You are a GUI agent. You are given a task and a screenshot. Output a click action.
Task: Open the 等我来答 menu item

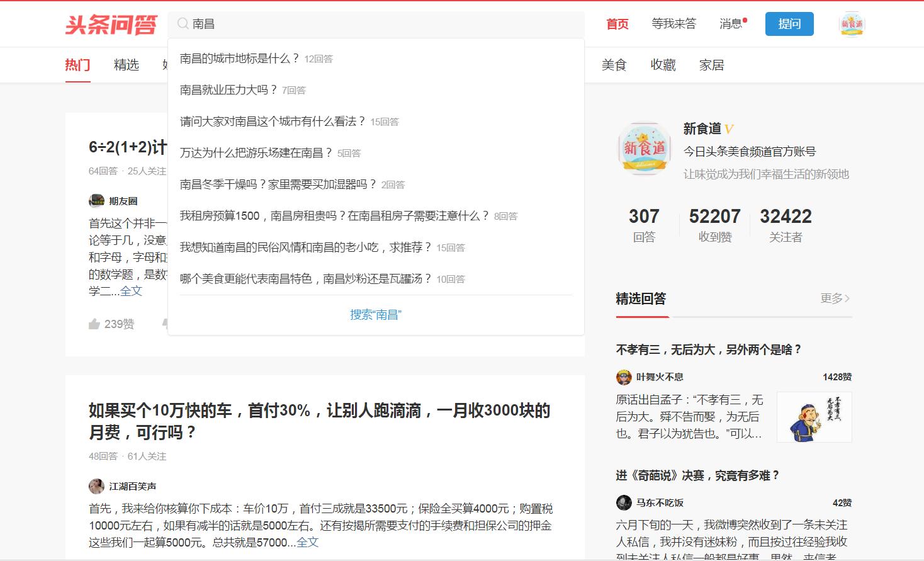coord(673,23)
